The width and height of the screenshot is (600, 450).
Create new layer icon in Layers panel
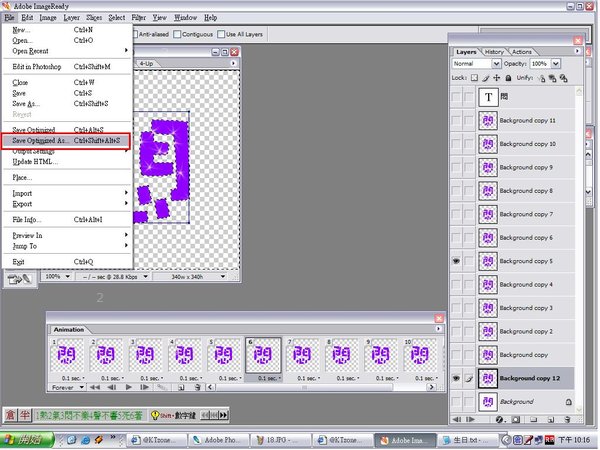pos(551,420)
